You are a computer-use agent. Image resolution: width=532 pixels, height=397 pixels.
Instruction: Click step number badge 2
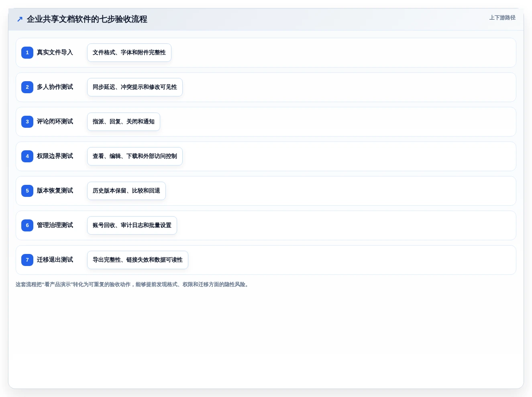coord(27,87)
